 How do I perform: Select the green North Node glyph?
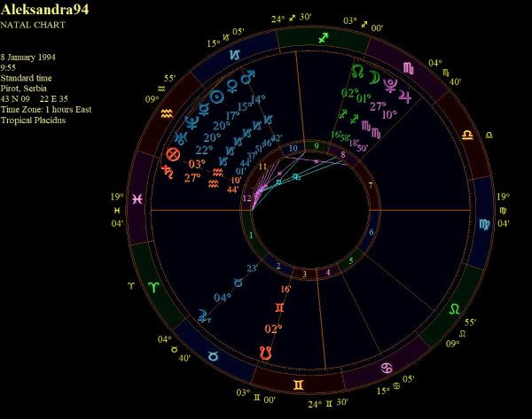(358, 69)
